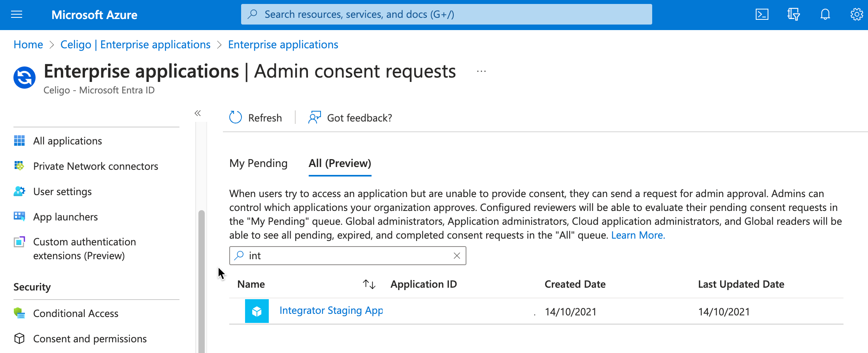Open the Enterprise applications breadcrumb
This screenshot has height=353, width=868.
(x=283, y=44)
